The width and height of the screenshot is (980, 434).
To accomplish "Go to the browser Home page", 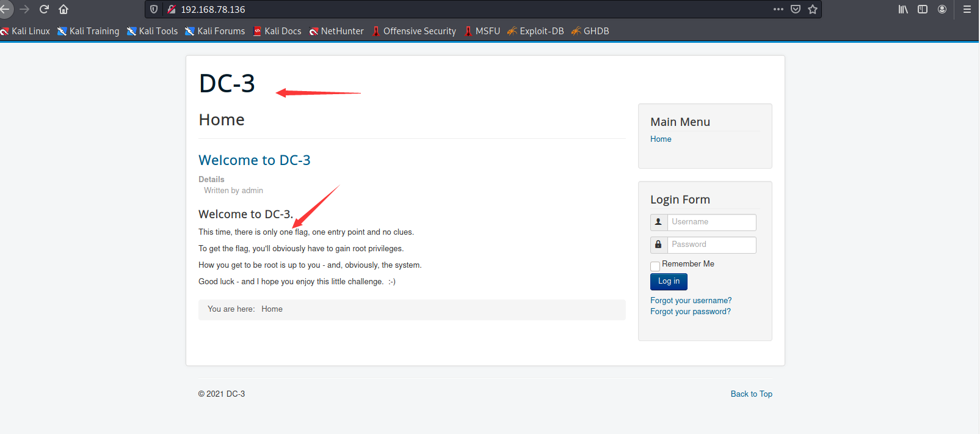I will (x=64, y=9).
